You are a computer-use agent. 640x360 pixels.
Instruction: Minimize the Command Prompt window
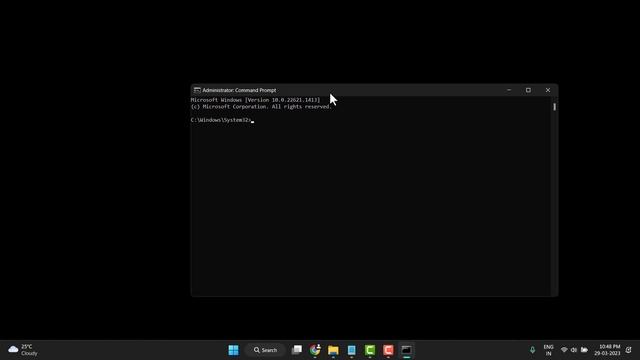tap(509, 90)
